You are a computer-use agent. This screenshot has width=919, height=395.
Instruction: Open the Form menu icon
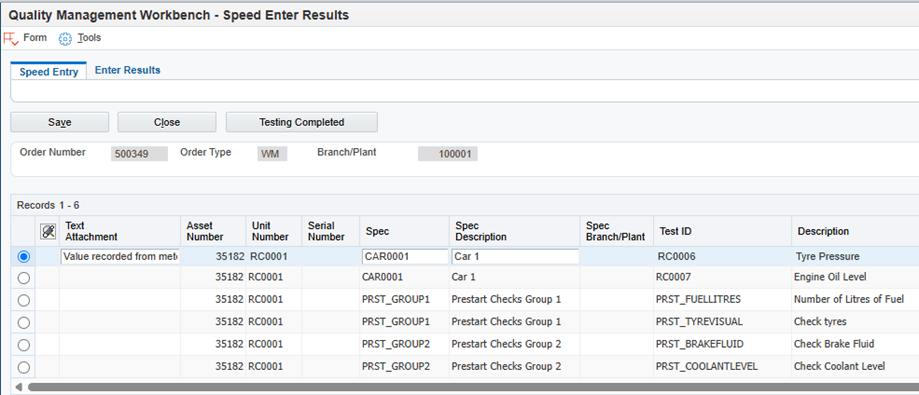(x=11, y=39)
